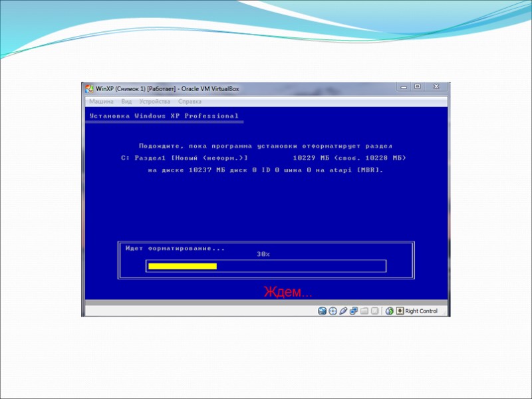Click the WinXP window title text

[x=168, y=89]
